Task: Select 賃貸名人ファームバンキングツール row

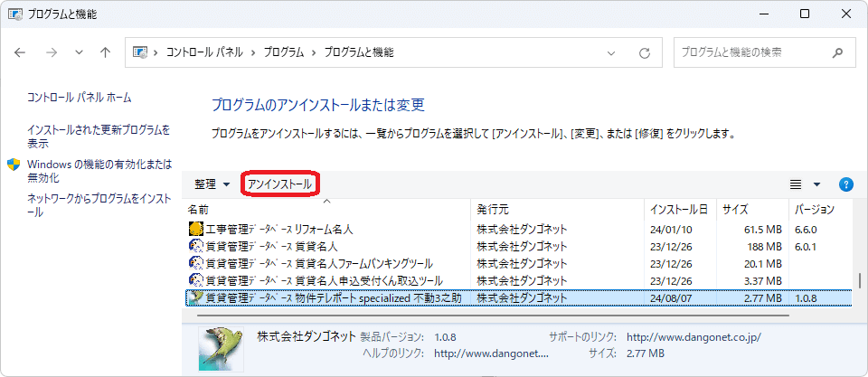Action: point(320,263)
